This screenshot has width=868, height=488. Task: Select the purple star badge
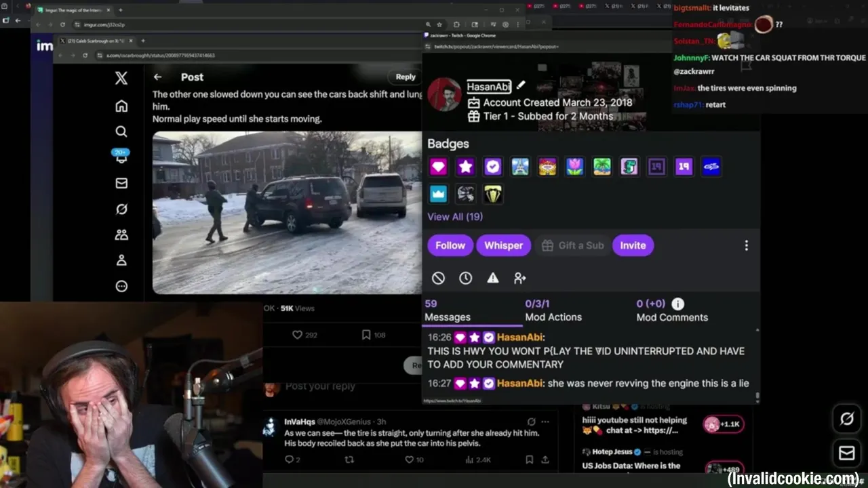click(465, 167)
